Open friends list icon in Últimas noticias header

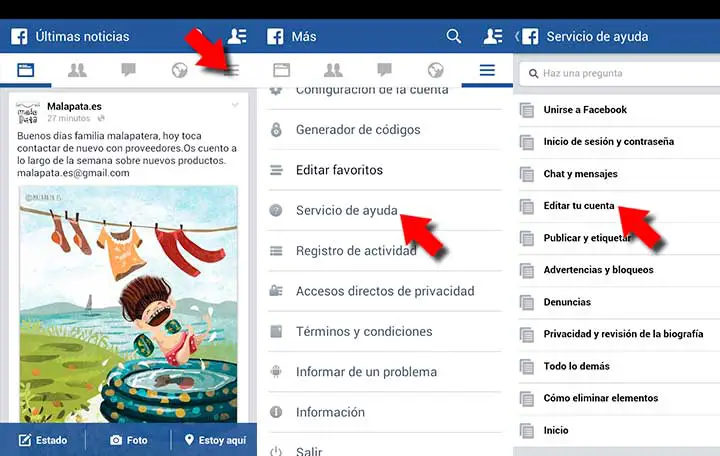click(x=237, y=36)
